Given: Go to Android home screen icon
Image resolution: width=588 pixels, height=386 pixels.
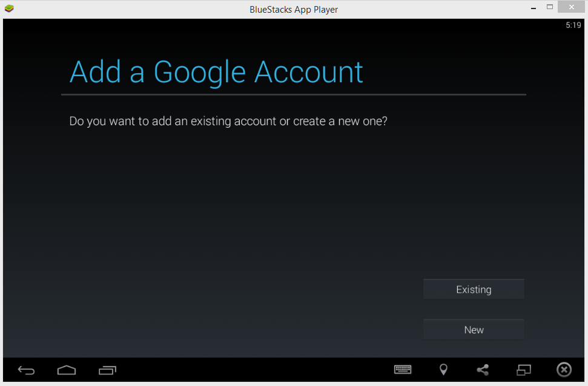Looking at the screenshot, I should 67,370.
